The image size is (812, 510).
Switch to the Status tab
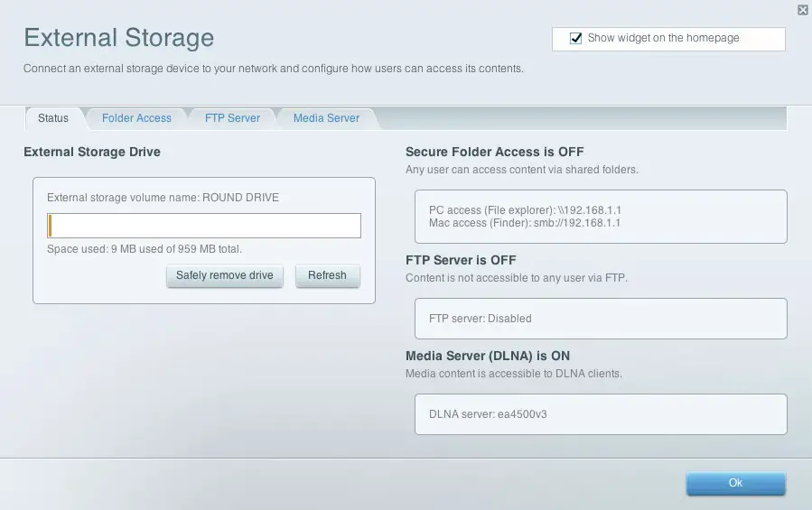pyautogui.click(x=53, y=118)
